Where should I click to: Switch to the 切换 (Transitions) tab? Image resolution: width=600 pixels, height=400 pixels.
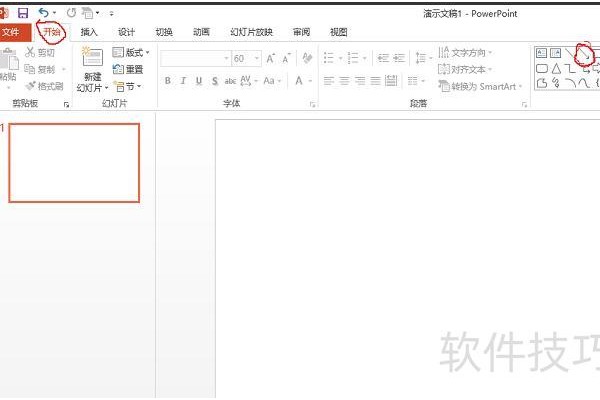tap(164, 32)
